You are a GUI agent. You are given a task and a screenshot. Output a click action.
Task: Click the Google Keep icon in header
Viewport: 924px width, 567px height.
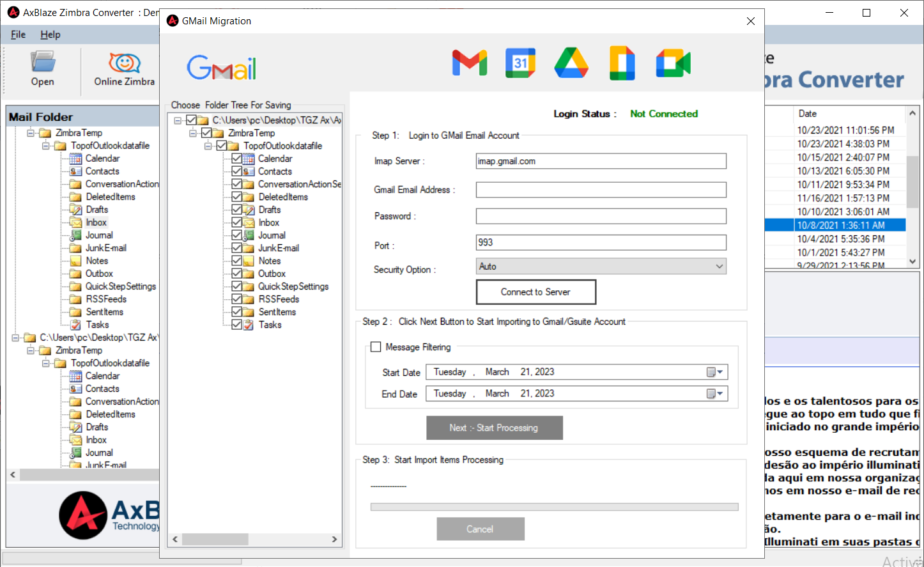point(622,63)
